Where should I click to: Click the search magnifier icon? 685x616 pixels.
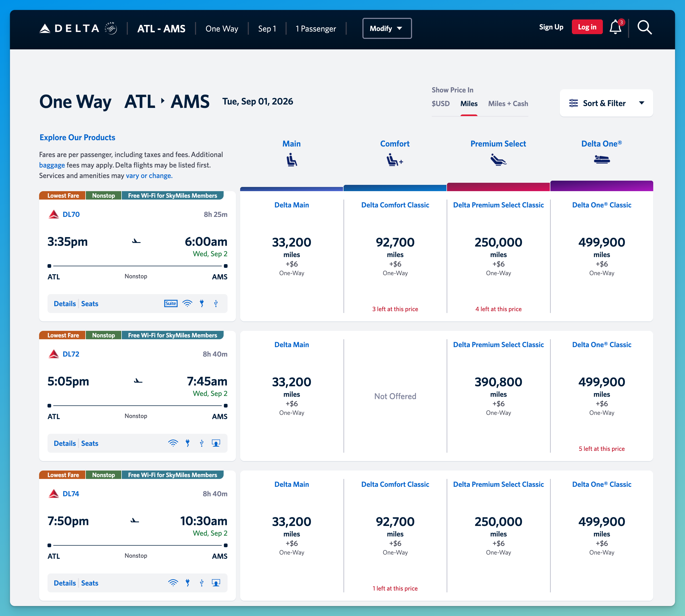tap(644, 27)
